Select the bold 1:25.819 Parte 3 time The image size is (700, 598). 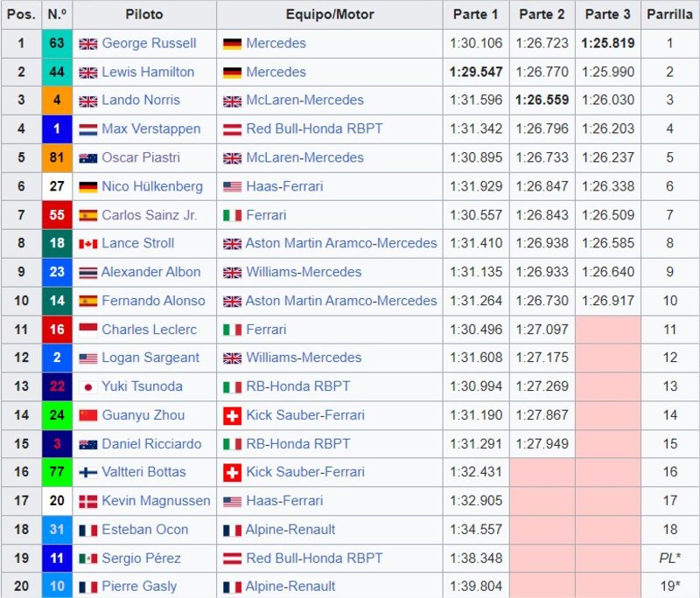click(607, 43)
